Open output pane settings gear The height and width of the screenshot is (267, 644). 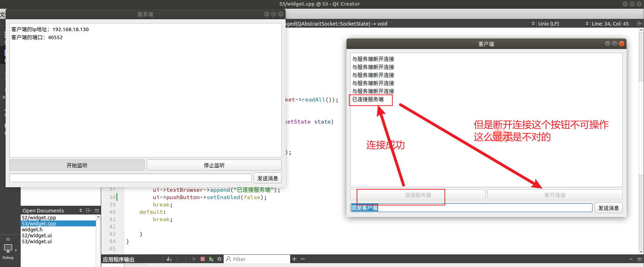coord(219,259)
